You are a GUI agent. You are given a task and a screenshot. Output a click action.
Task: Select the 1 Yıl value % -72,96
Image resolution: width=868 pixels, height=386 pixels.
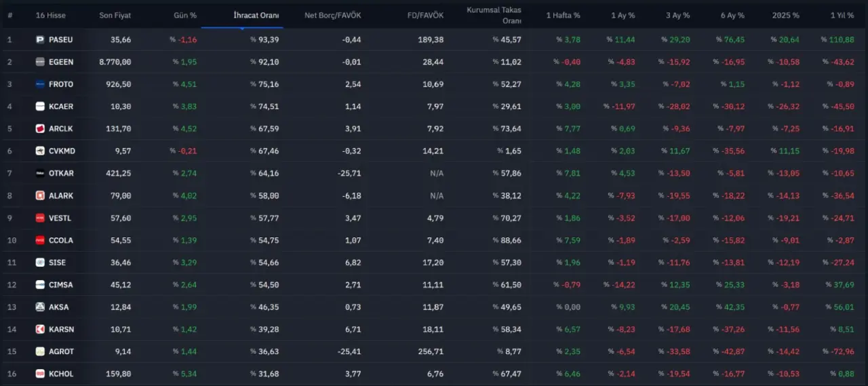click(839, 352)
